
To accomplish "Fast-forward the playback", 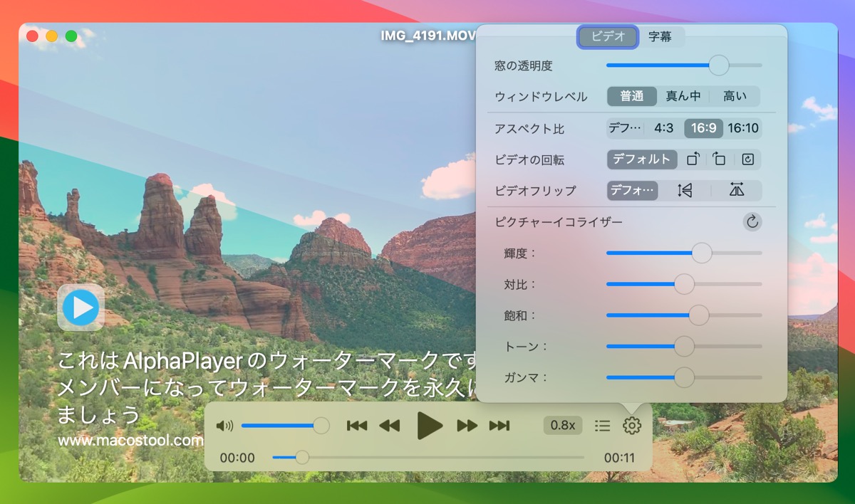I will pyautogui.click(x=467, y=424).
